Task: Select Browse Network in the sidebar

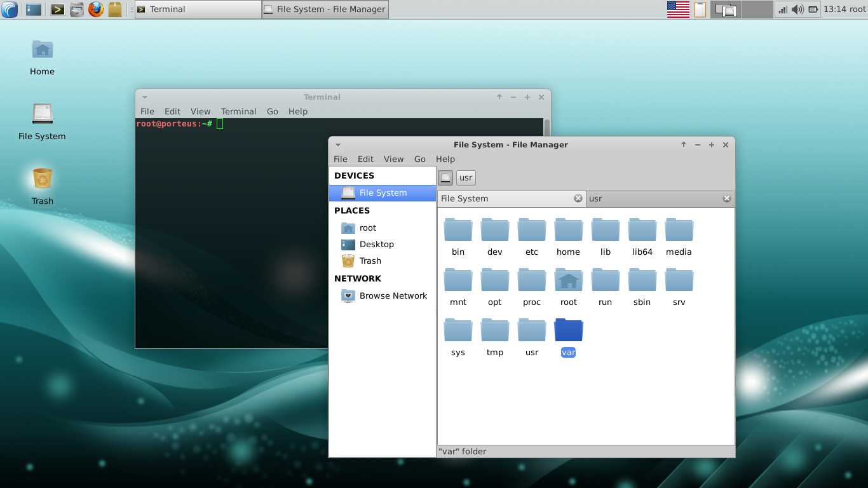Action: coord(393,295)
